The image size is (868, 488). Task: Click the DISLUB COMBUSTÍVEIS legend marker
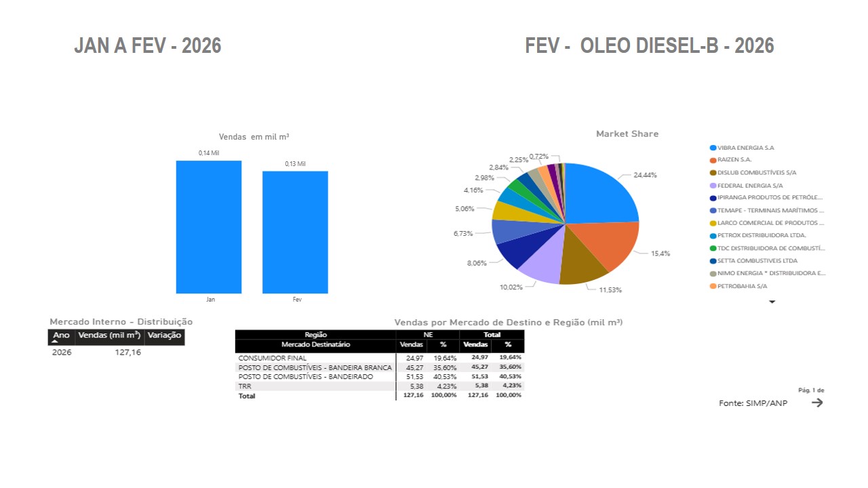713,173
